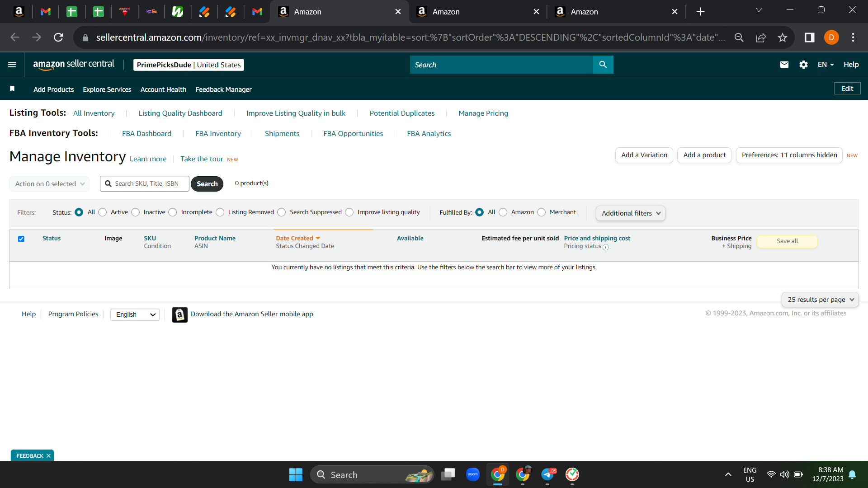Open the hamburger navigation menu
The width and height of the screenshot is (868, 488).
point(12,65)
